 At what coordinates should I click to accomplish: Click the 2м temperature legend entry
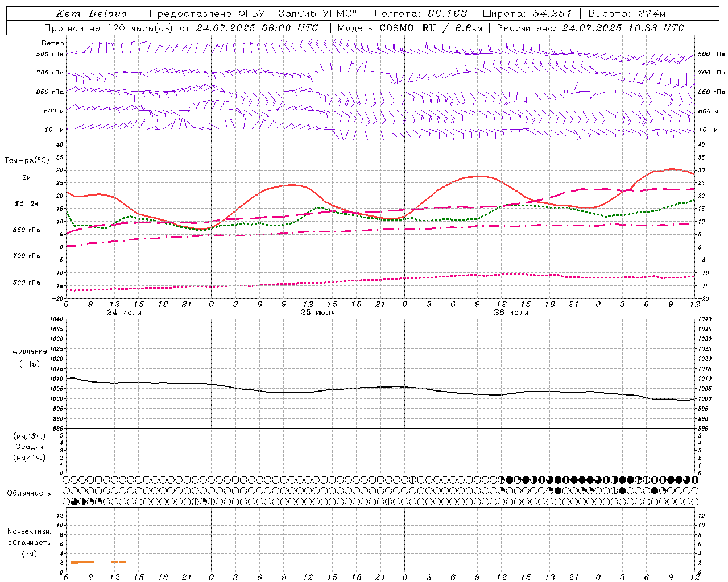coord(27,177)
